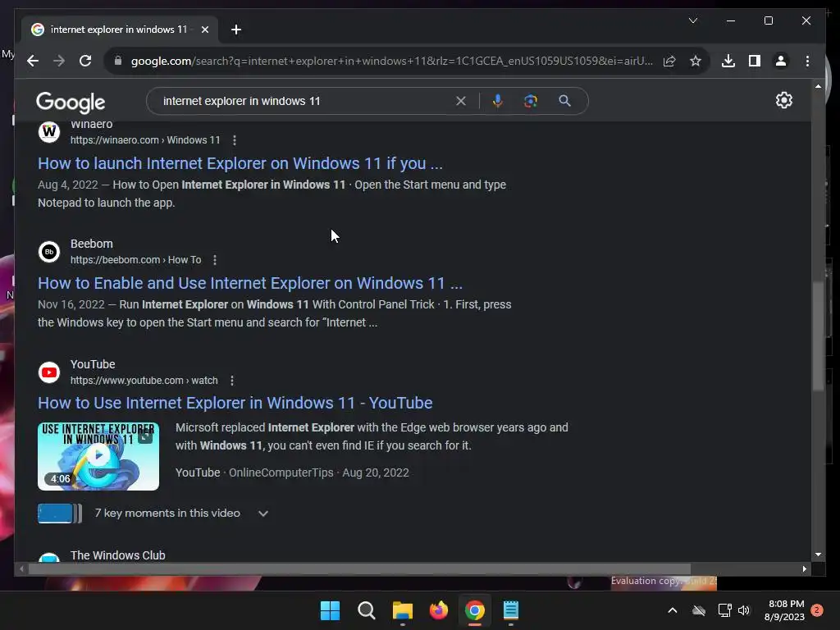Switch to Chrome in the taskbar
This screenshot has width=840, height=630.
click(475, 610)
